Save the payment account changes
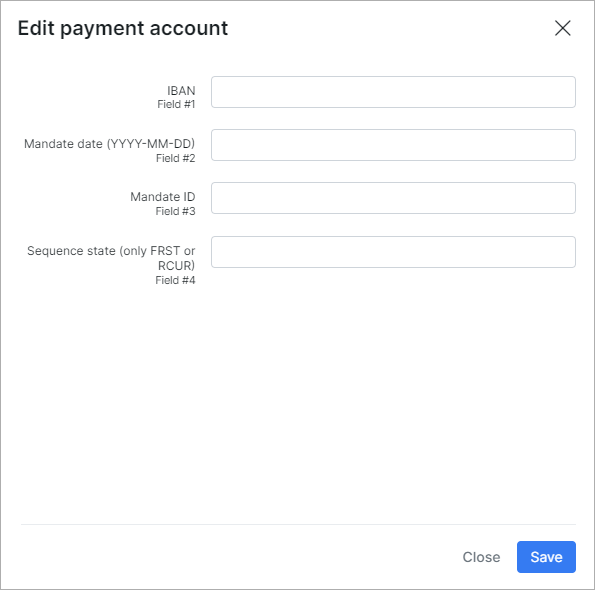Image resolution: width=595 pixels, height=590 pixels. [x=546, y=557]
